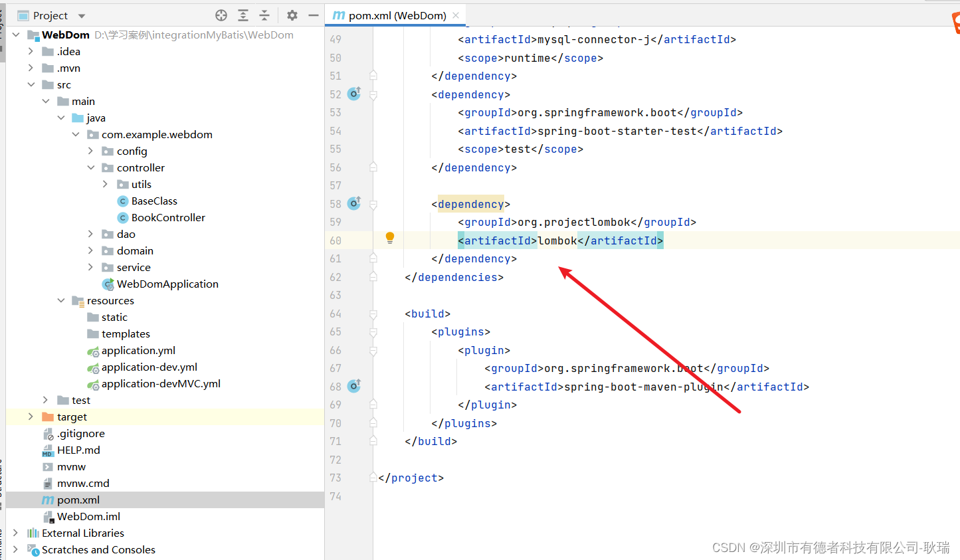Select the .gitignore file

coord(81,433)
